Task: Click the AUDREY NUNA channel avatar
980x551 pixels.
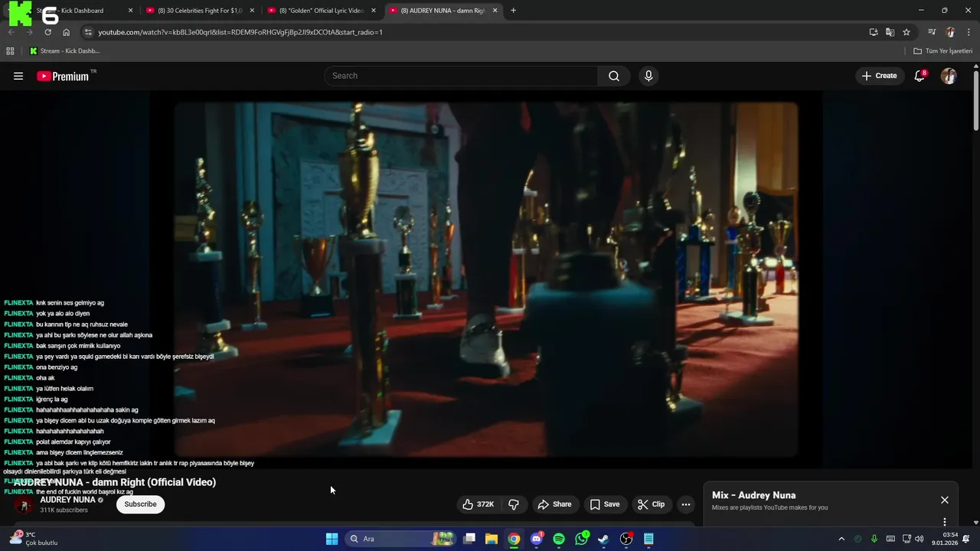Action: [24, 505]
